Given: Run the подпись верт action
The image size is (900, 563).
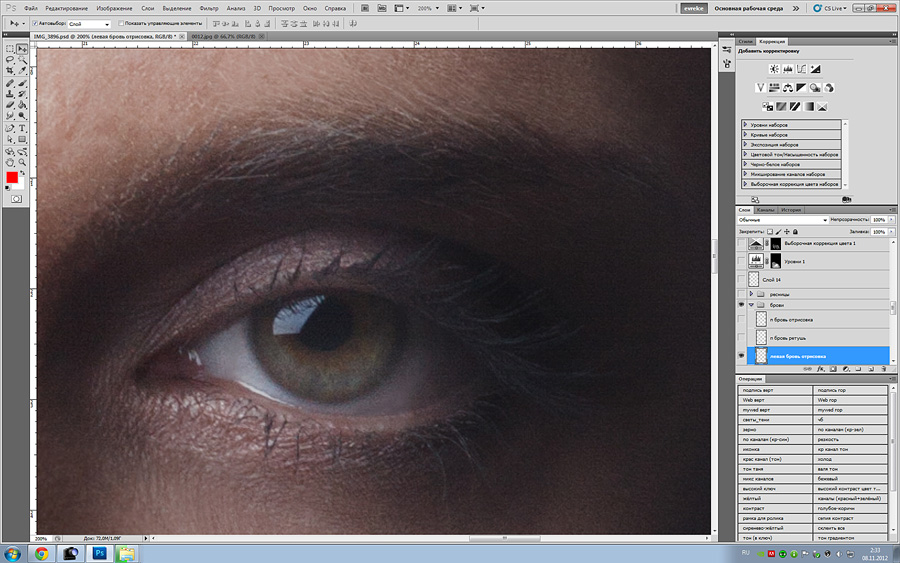Looking at the screenshot, I should (x=775, y=390).
